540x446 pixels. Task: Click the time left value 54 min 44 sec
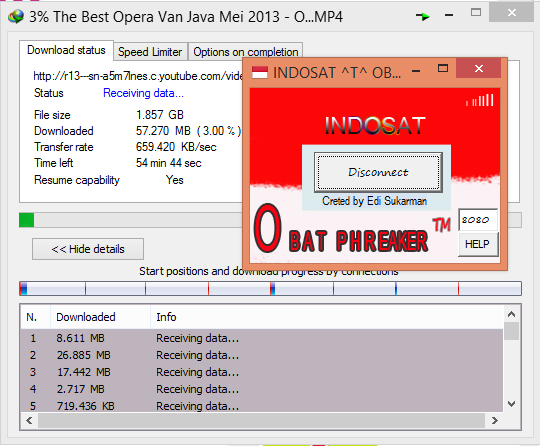(x=168, y=163)
